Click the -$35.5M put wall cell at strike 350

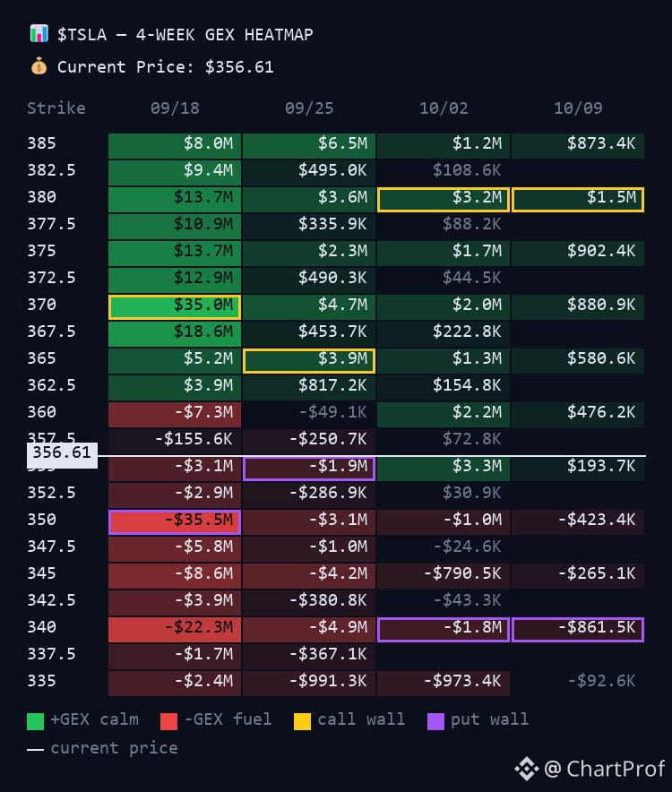pyautogui.click(x=175, y=522)
